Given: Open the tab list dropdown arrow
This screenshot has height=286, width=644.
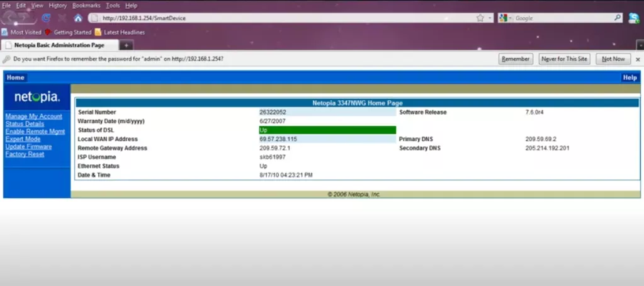Looking at the screenshot, I should tap(640, 45).
